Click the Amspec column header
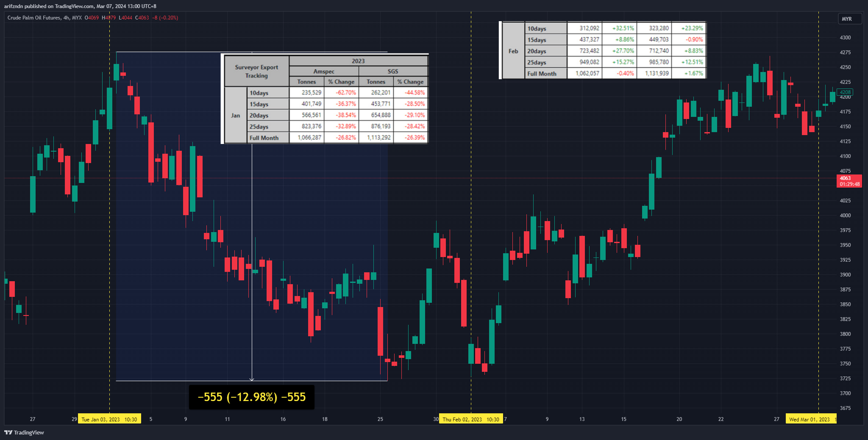Image resolution: width=868 pixels, height=440 pixels. (x=324, y=72)
